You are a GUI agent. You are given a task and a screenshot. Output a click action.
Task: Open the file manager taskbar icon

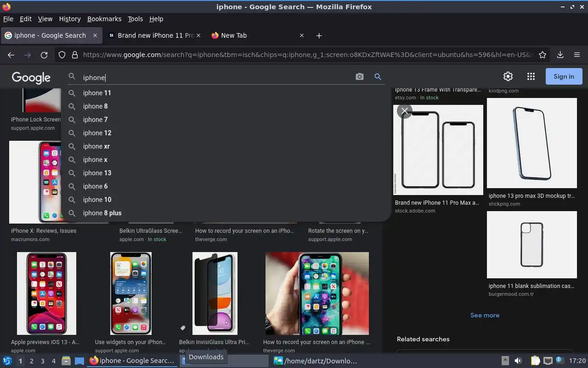tap(66, 361)
